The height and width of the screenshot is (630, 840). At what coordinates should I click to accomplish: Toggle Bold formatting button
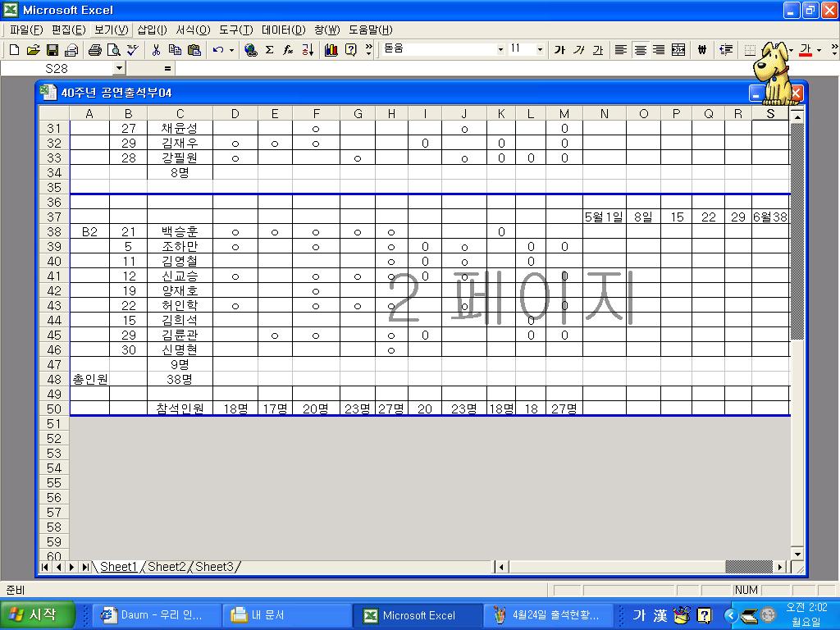[x=559, y=50]
